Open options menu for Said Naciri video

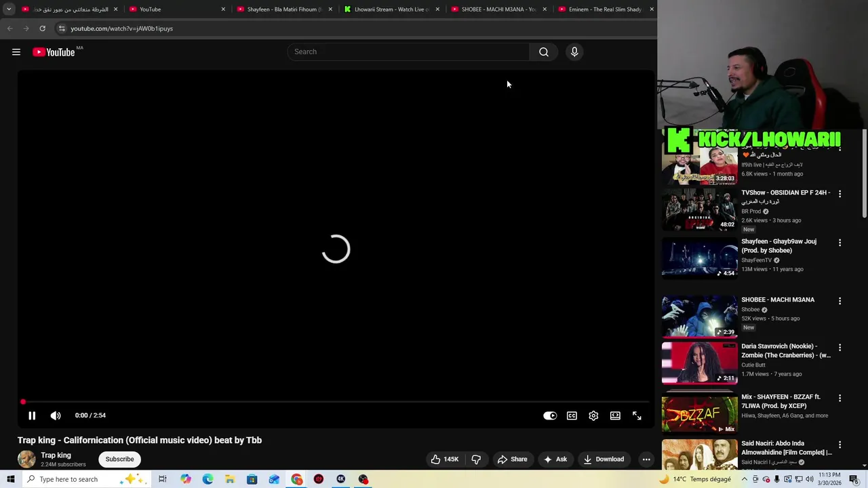click(x=840, y=445)
